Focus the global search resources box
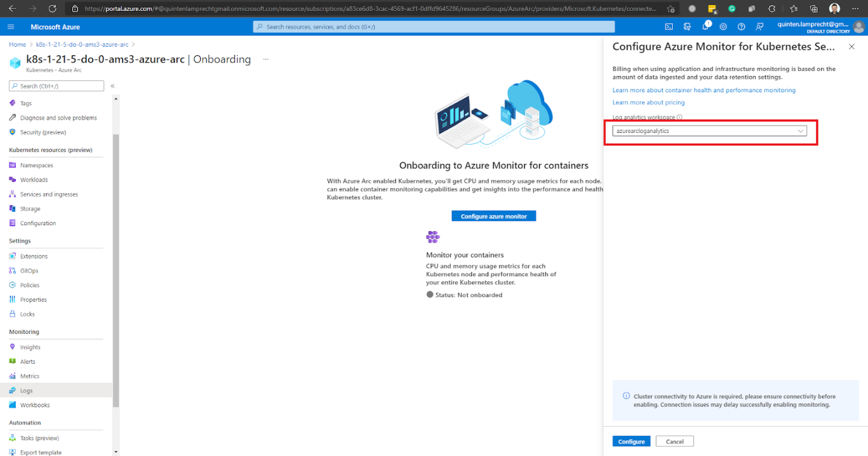 coord(434,27)
